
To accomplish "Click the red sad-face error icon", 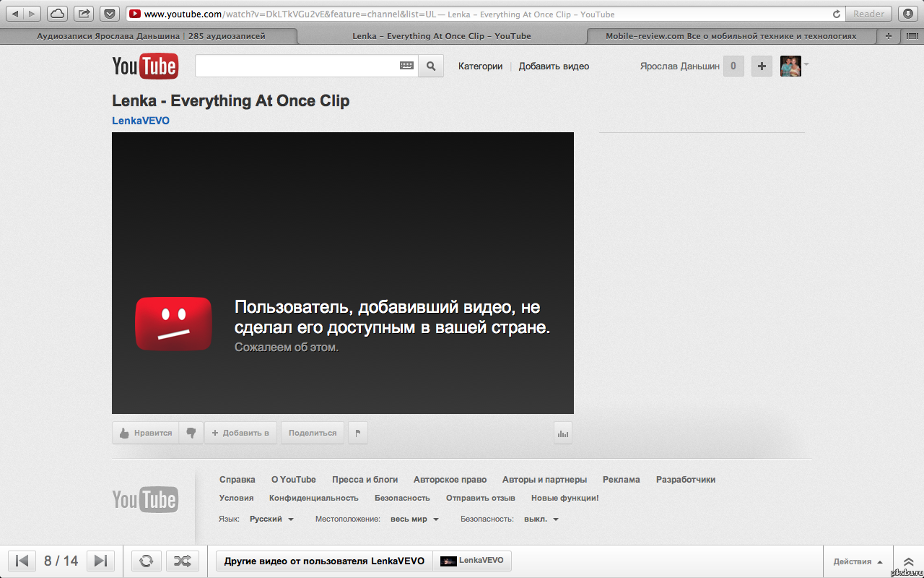I will click(x=173, y=324).
